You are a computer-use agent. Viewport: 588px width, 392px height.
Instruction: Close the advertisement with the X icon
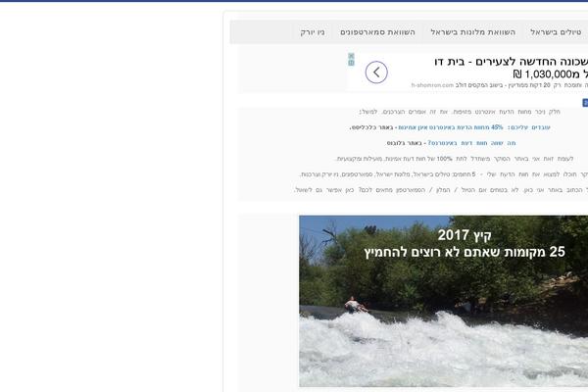[x=351, y=56]
